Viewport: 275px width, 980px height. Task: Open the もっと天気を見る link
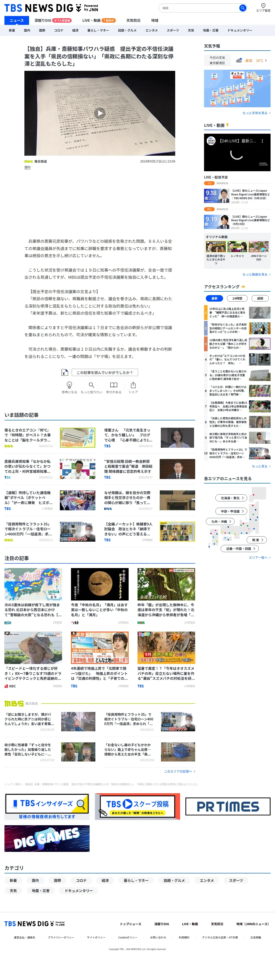pyautogui.click(x=256, y=113)
